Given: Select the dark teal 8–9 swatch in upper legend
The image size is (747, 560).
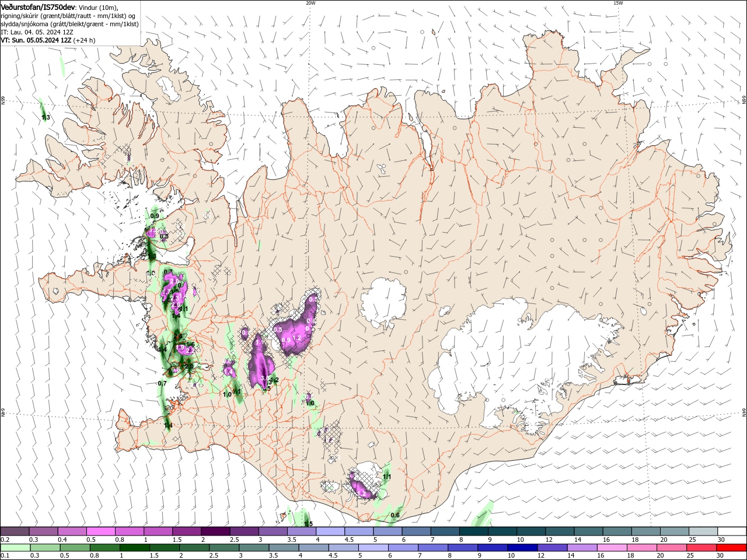Looking at the screenshot, I should (x=473, y=531).
